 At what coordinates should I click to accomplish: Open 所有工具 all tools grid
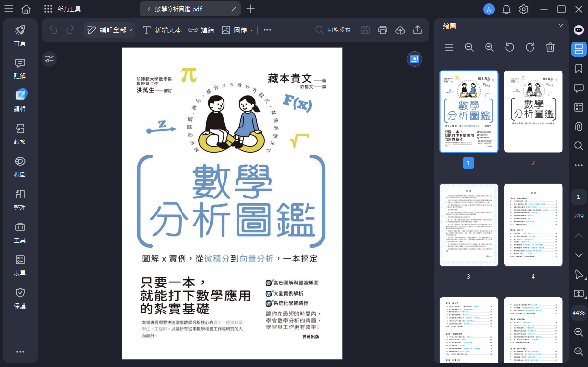coord(62,9)
